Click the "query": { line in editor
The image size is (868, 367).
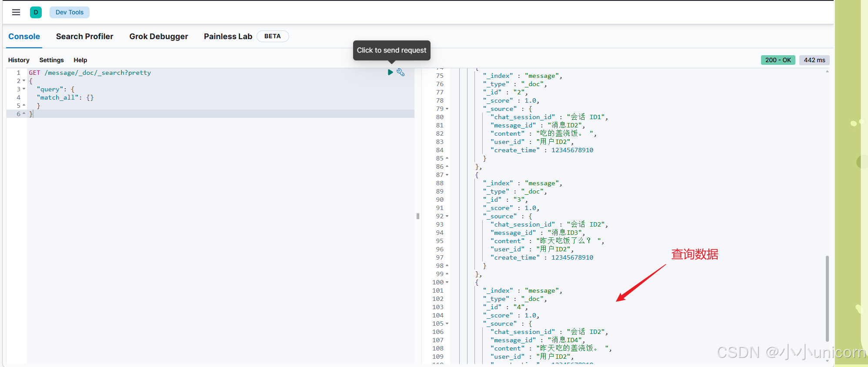56,89
